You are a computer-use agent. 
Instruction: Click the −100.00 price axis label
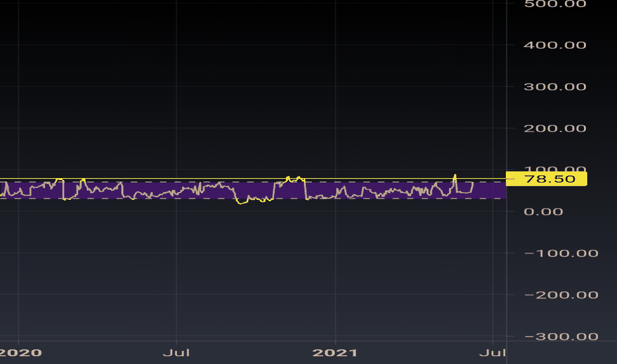(x=561, y=253)
